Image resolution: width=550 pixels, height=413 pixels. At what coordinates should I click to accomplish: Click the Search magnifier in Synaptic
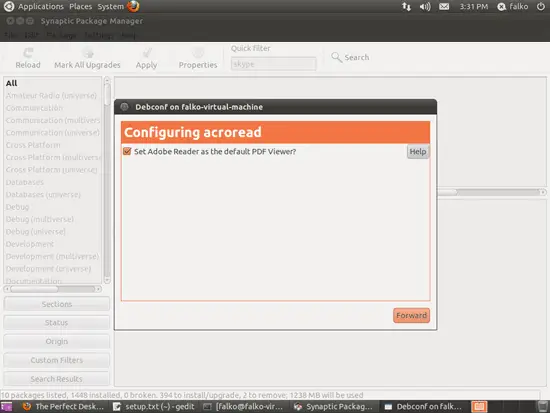tap(336, 57)
